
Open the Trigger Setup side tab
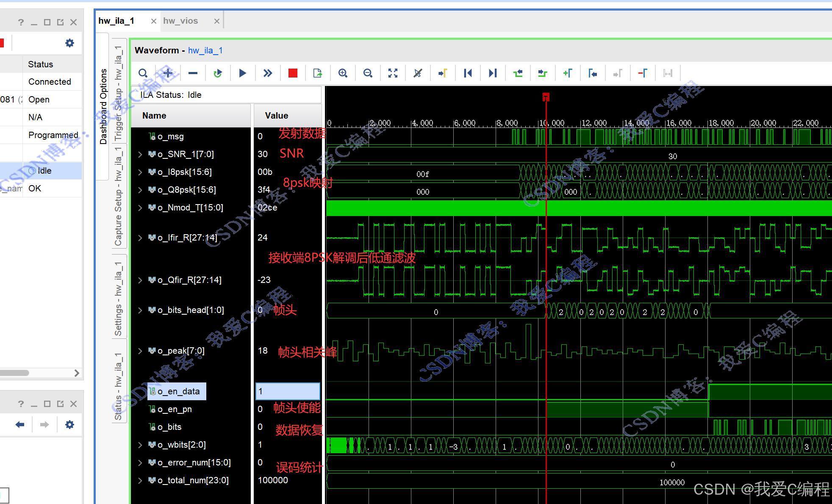[119, 93]
